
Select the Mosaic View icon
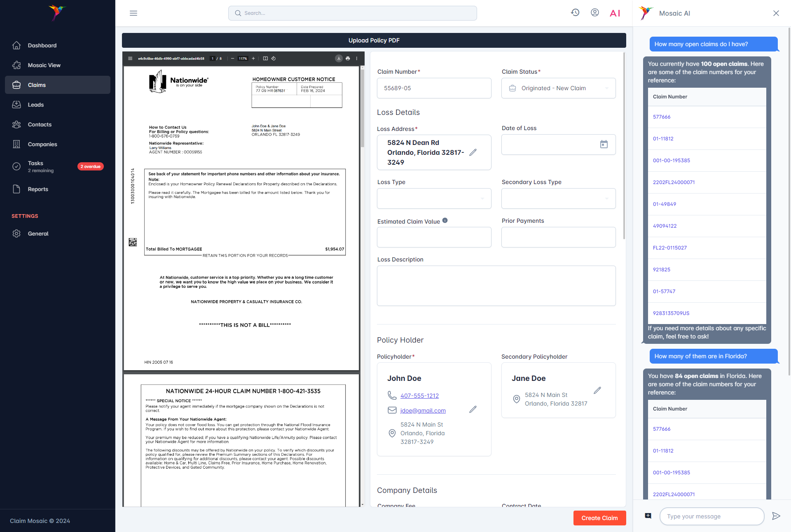(x=16, y=65)
